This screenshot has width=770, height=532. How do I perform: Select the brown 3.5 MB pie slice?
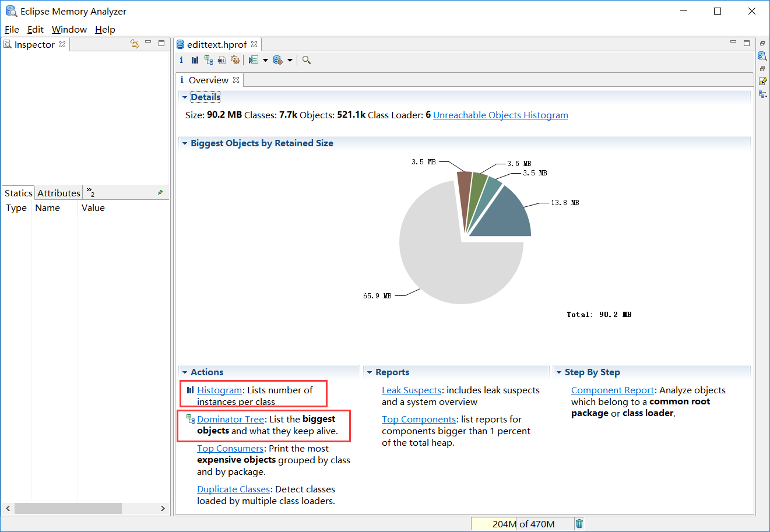tap(465, 195)
